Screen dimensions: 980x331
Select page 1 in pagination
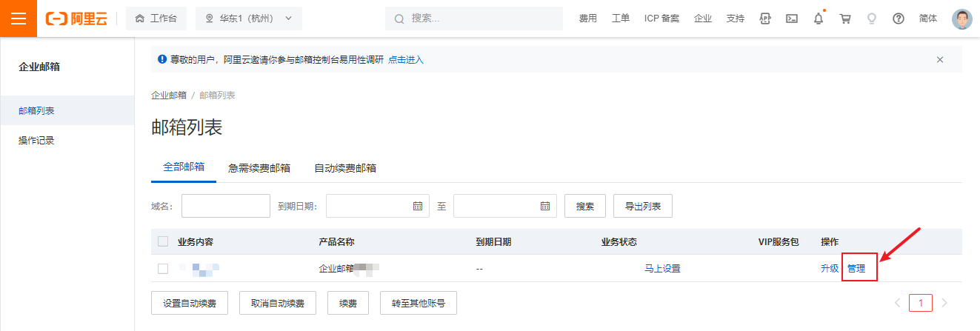921,303
